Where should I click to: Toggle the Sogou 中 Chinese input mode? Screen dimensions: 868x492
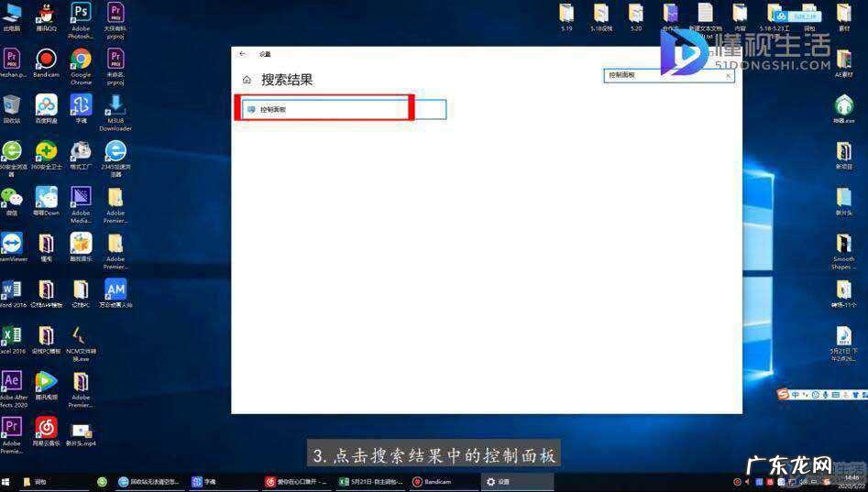point(795,395)
